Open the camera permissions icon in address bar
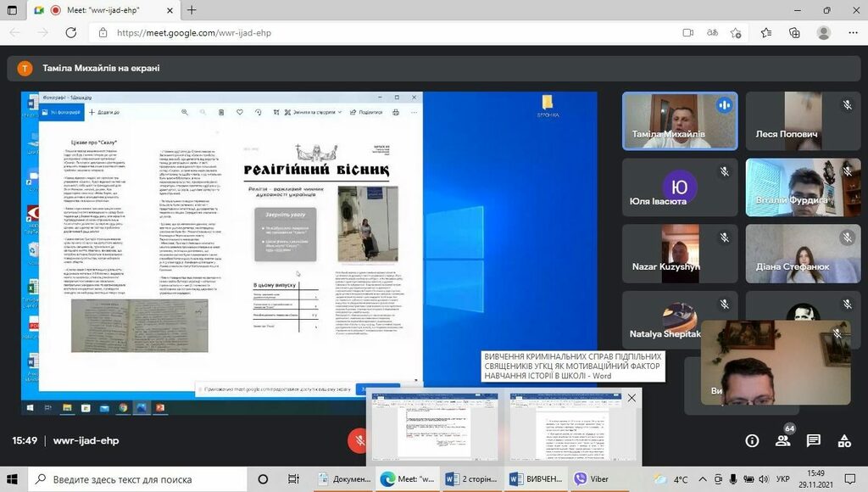868x492 pixels. pos(687,32)
